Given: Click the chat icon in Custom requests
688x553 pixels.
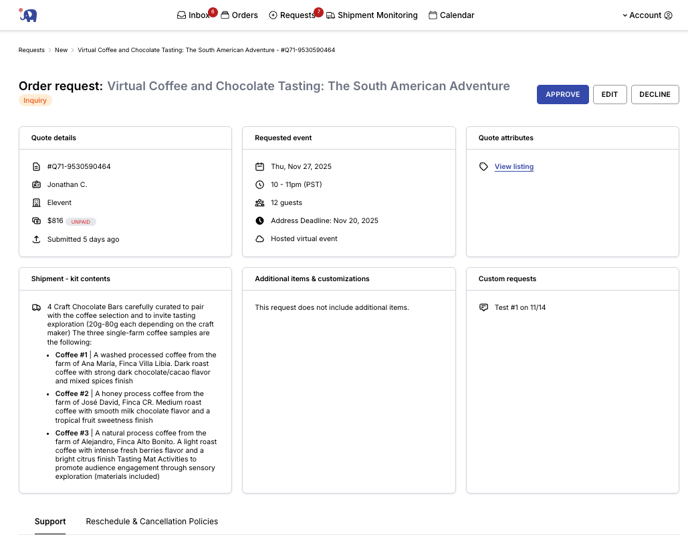Looking at the screenshot, I should coord(484,308).
